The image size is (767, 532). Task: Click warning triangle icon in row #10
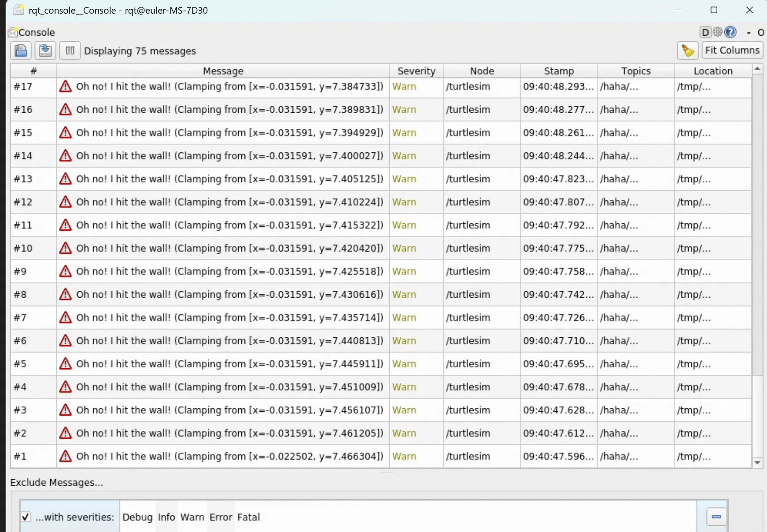pos(66,248)
